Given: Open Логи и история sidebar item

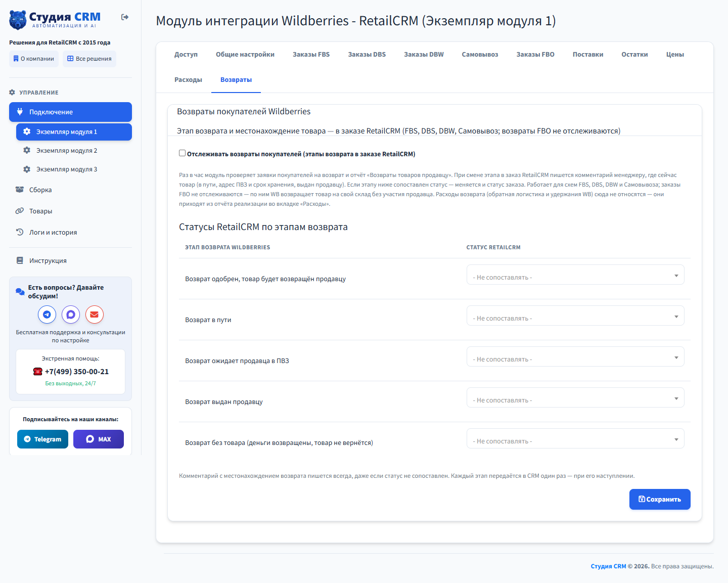Looking at the screenshot, I should 70,232.
